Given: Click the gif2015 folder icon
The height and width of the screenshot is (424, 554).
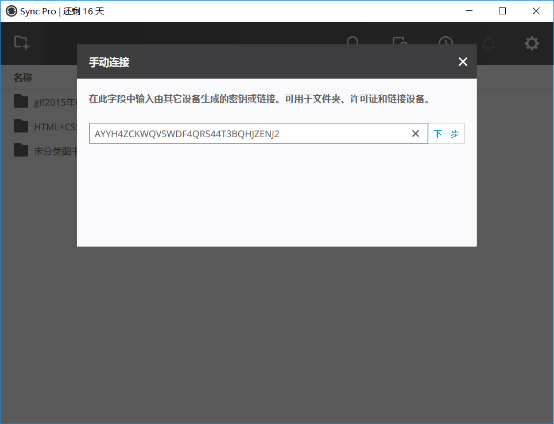Looking at the screenshot, I should 21,101.
